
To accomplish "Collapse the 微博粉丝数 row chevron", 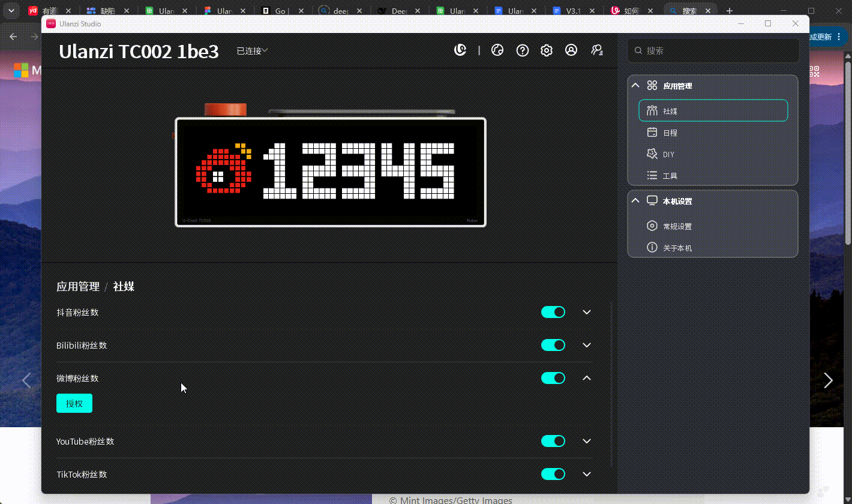I will [587, 378].
